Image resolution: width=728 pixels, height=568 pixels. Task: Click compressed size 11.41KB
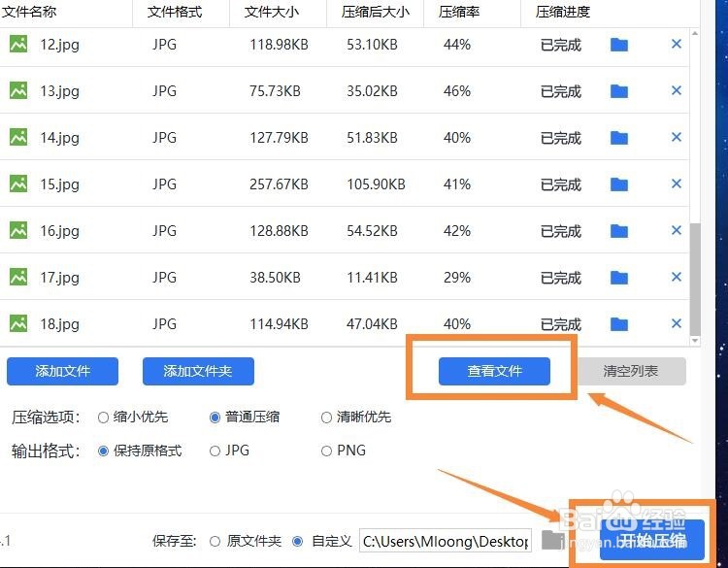click(373, 278)
